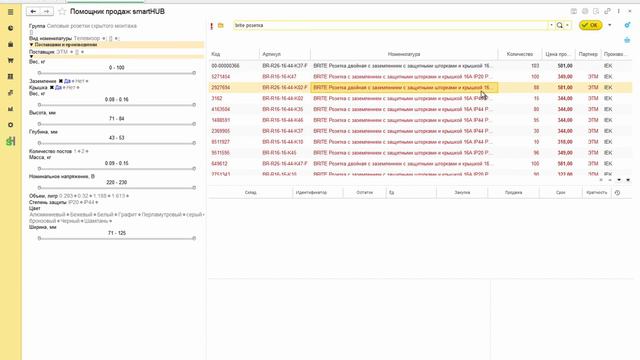Viewport: 640px width, 360px height.
Task: Open the shopping bag section in sidebar
Action: click(x=11, y=44)
